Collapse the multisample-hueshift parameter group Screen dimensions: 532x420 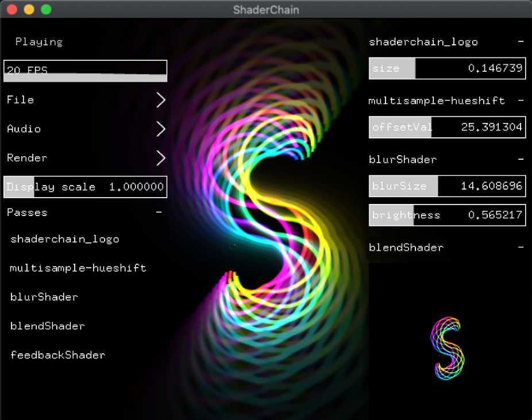point(521,100)
